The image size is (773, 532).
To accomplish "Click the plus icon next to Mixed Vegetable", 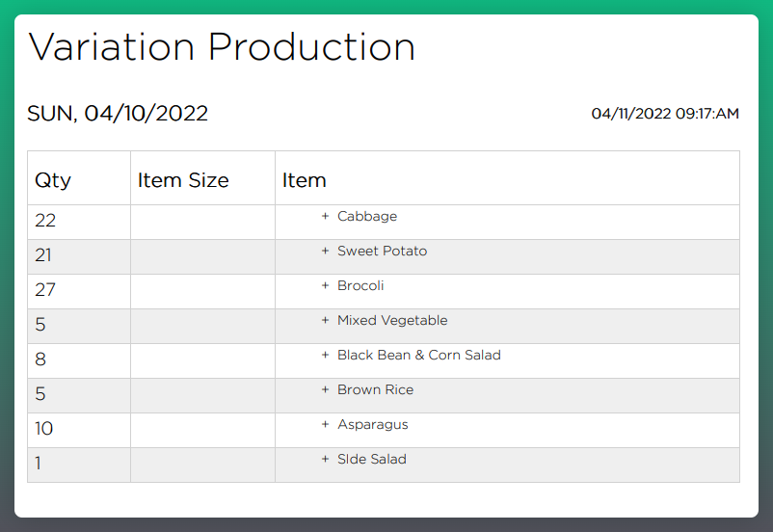I will tap(325, 321).
